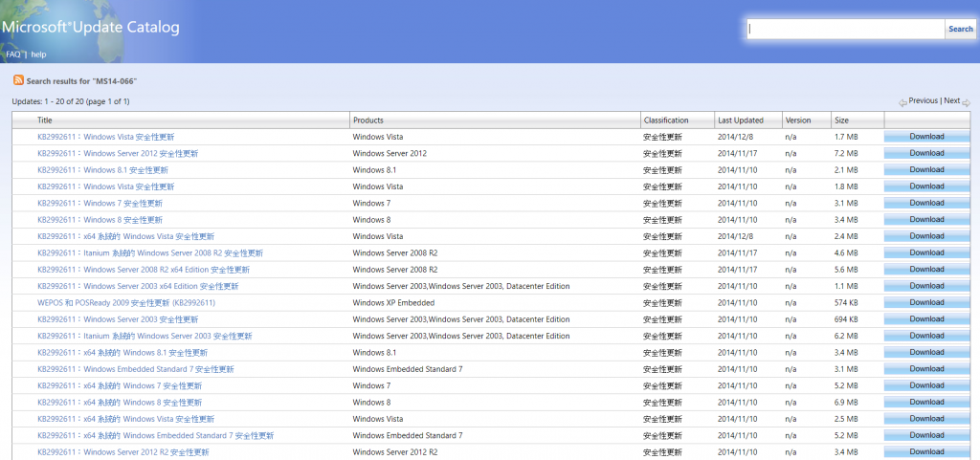
Task: Open the 1.8 MB Windows Vista update link
Action: (105, 186)
